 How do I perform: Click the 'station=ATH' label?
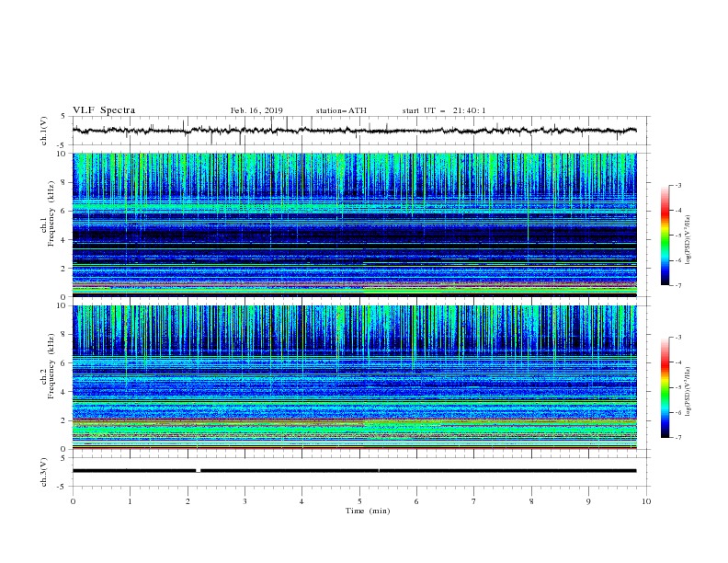341,110
